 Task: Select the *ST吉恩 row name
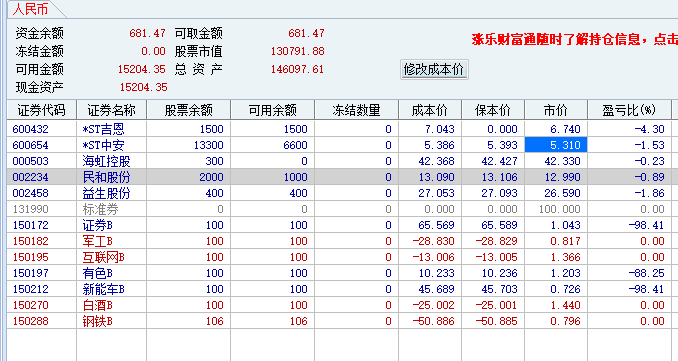click(103, 129)
